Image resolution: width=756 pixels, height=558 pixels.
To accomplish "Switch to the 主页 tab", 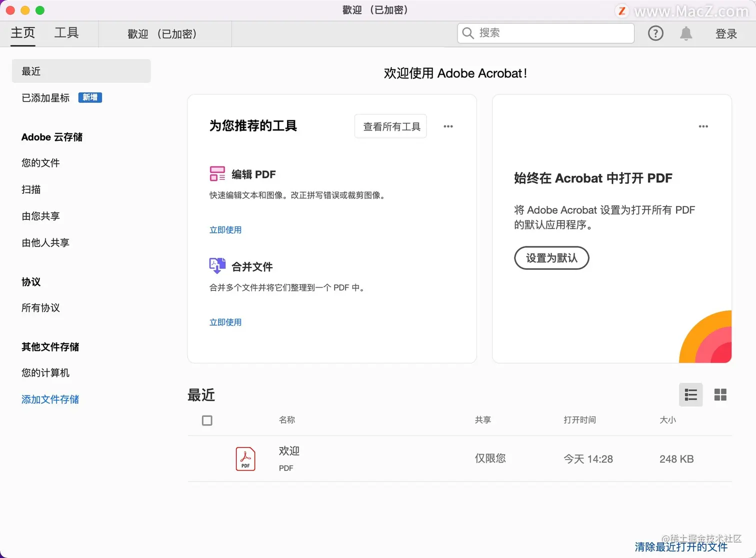I will [x=23, y=33].
